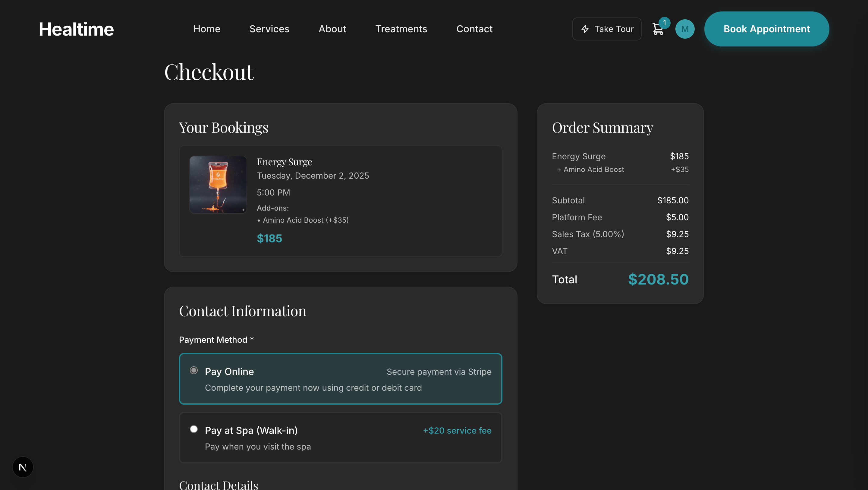Click the Healtime logo
Viewport: 868px width, 490px height.
[76, 29]
